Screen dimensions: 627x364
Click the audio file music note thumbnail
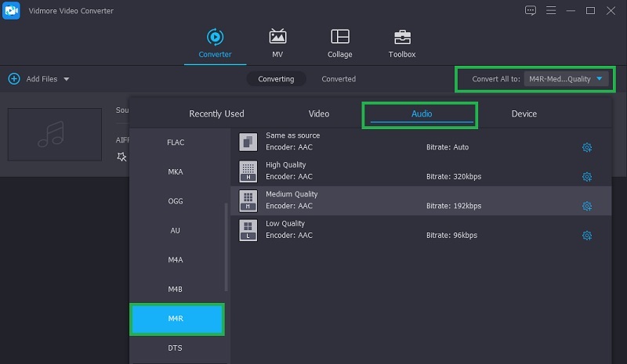click(54, 135)
